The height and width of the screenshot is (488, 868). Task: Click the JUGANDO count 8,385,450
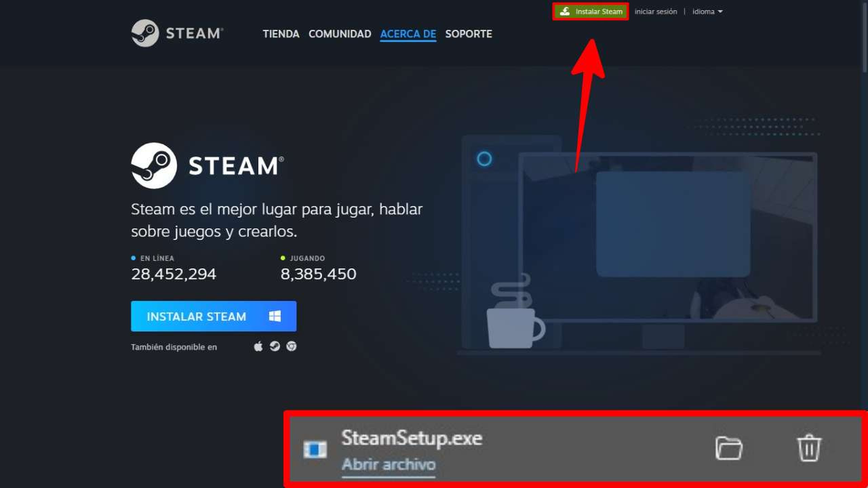click(318, 274)
